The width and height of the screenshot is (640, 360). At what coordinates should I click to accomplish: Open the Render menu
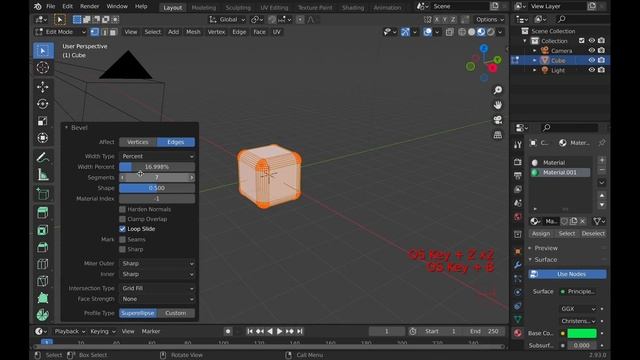point(89,7)
